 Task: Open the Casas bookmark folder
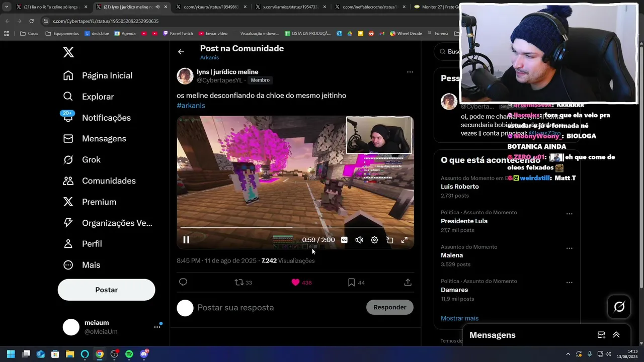[29, 34]
